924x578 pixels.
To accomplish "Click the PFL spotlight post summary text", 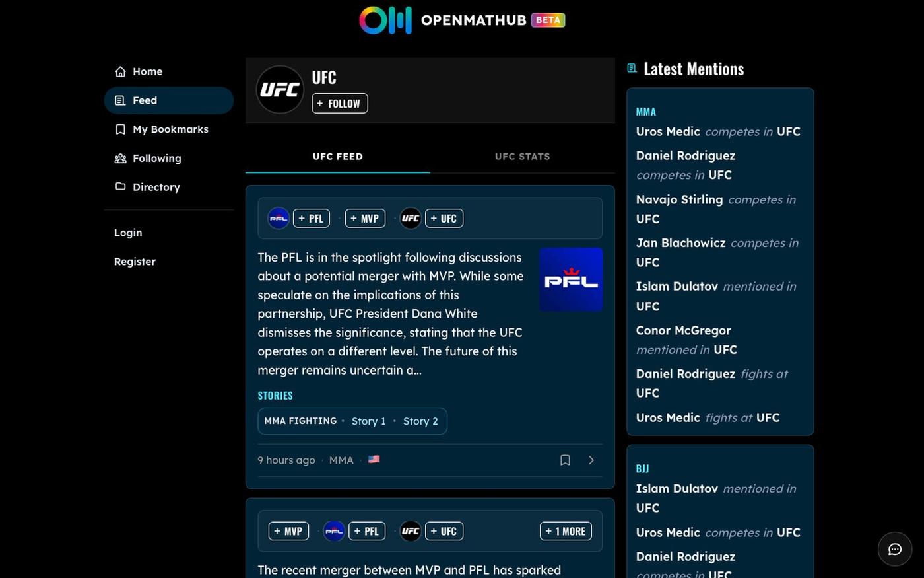I will 391,314.
